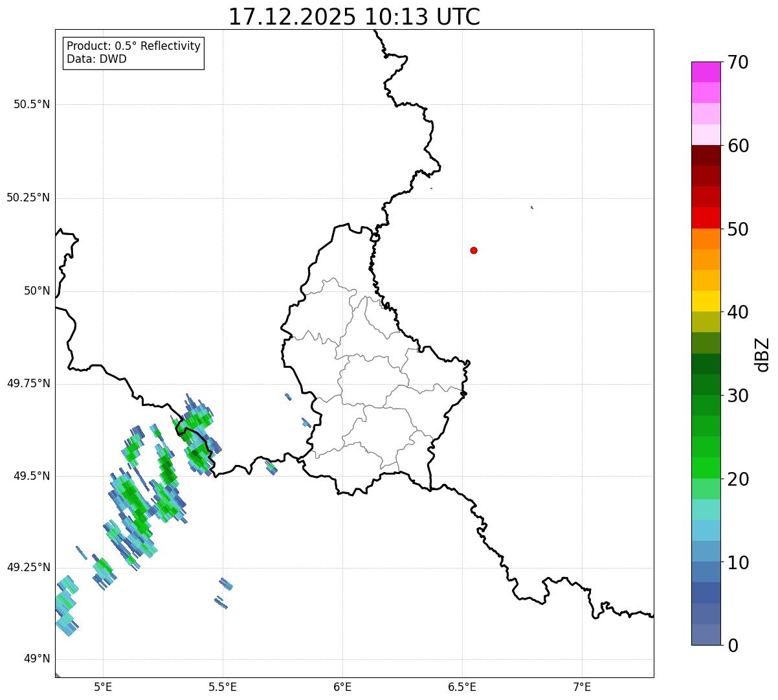This screenshot has height=700, width=778.
Task: Pick the palest pink swatch just above 60 dBZ
Action: (x=706, y=135)
